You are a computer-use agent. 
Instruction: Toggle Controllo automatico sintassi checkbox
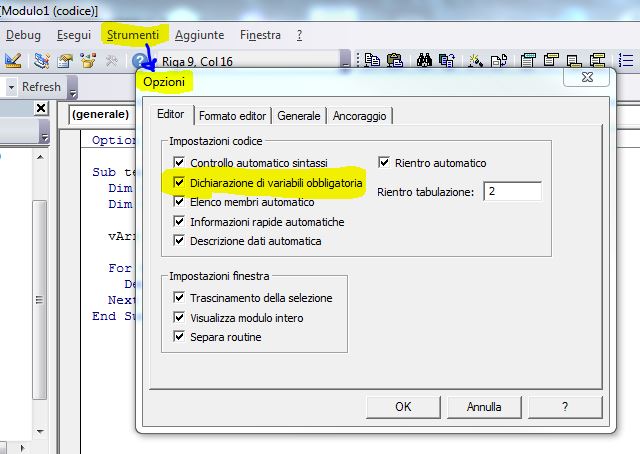tap(179, 162)
